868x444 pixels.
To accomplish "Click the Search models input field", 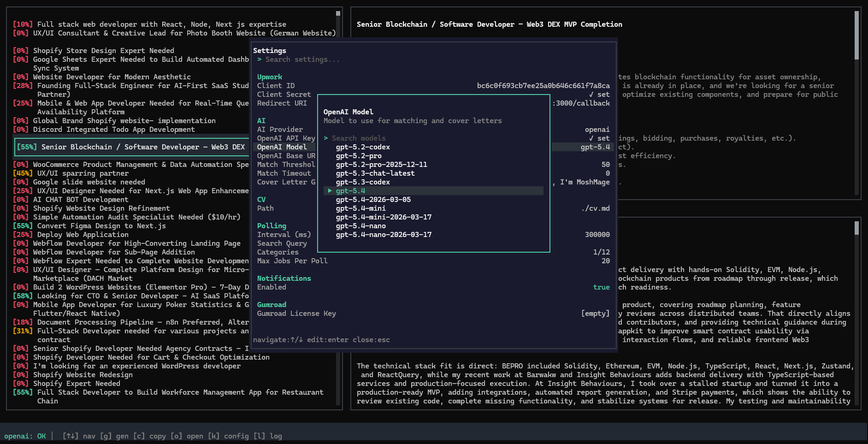I will (359, 138).
